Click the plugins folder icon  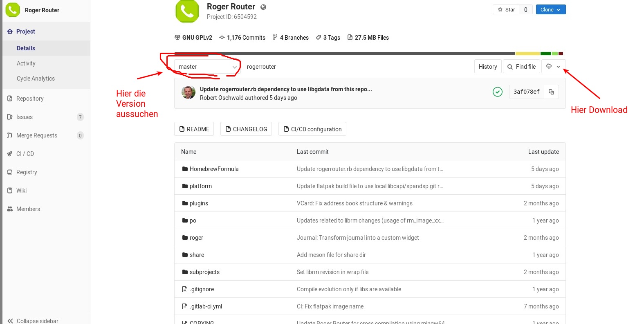point(185,203)
